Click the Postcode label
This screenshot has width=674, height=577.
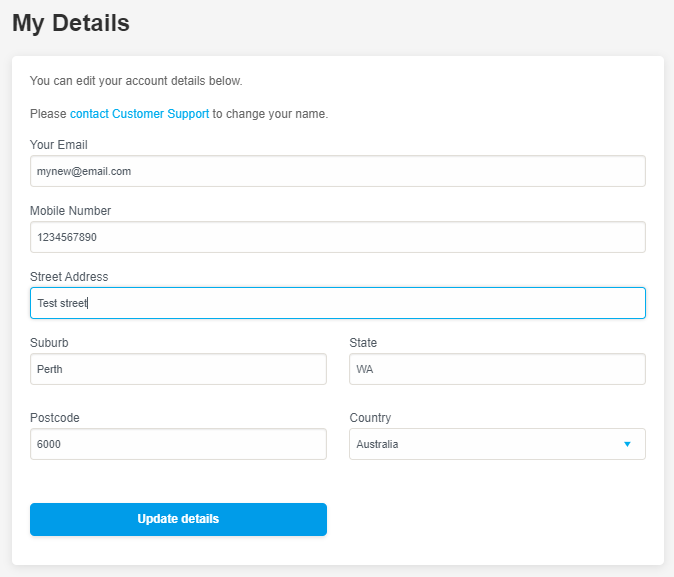(55, 418)
